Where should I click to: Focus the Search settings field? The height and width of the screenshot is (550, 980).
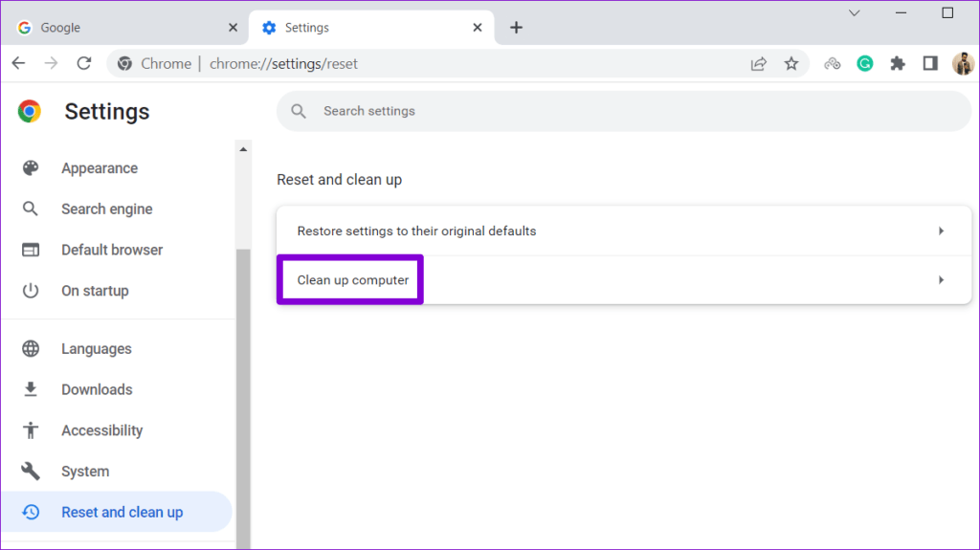[x=624, y=111]
